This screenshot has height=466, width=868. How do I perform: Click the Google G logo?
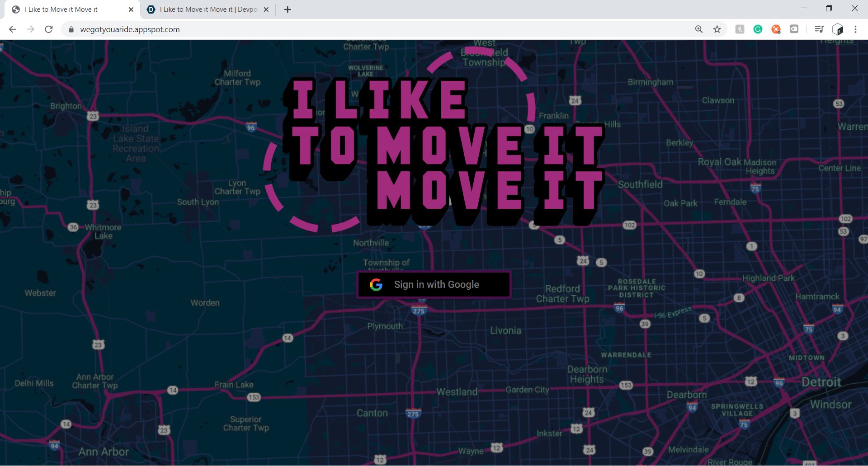point(376,285)
